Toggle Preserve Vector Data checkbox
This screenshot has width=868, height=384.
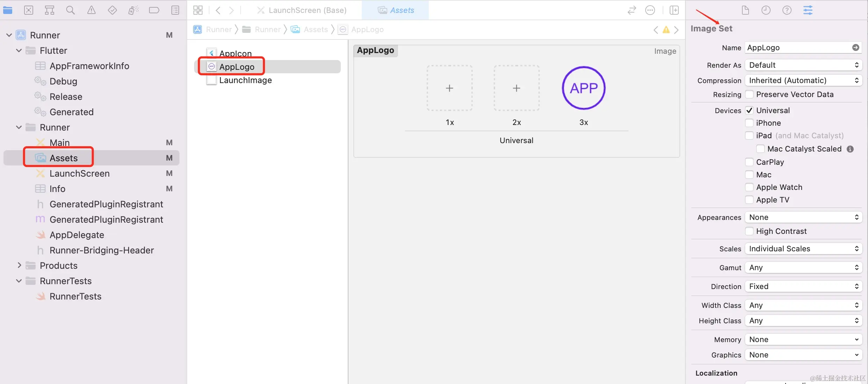[x=749, y=94]
